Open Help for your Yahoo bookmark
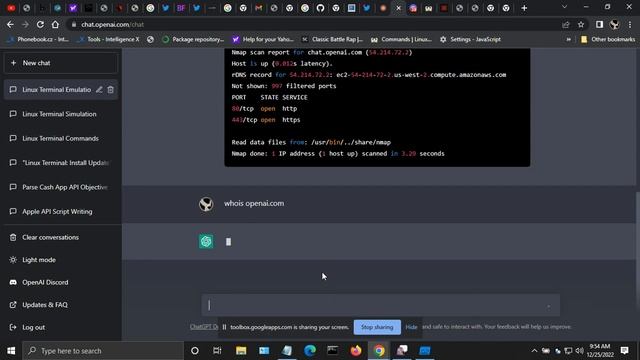Image resolution: width=640 pixels, height=360 pixels. pyautogui.click(x=263, y=40)
